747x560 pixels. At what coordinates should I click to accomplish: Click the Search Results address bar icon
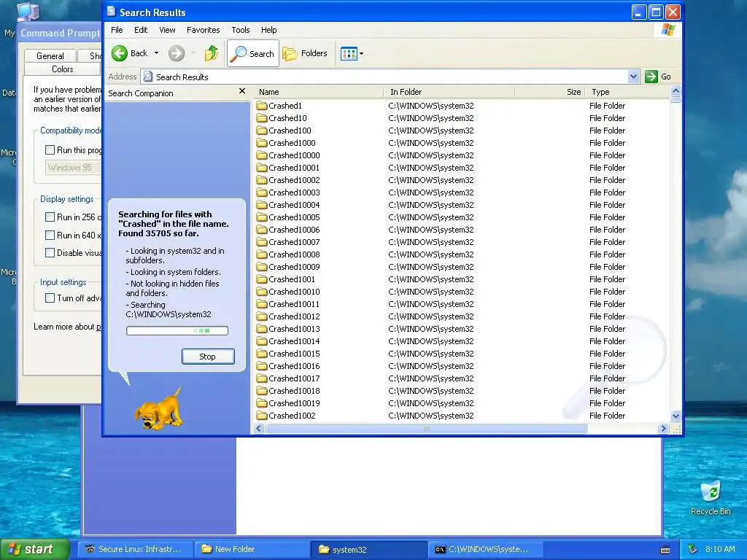(148, 77)
